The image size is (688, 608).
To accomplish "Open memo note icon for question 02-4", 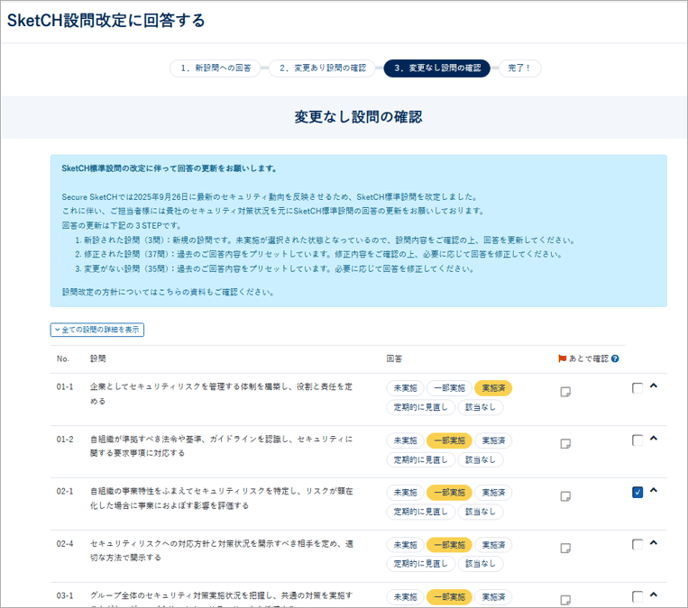I will pos(566,548).
